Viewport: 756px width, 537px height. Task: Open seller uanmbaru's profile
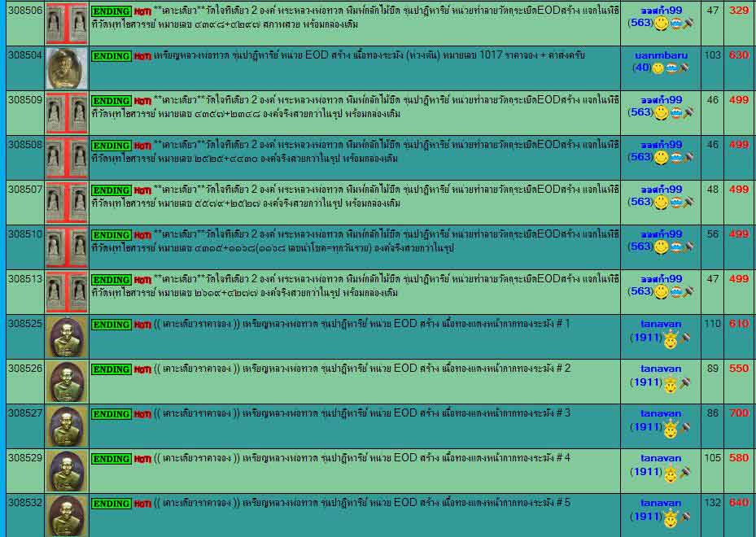pyautogui.click(x=660, y=55)
